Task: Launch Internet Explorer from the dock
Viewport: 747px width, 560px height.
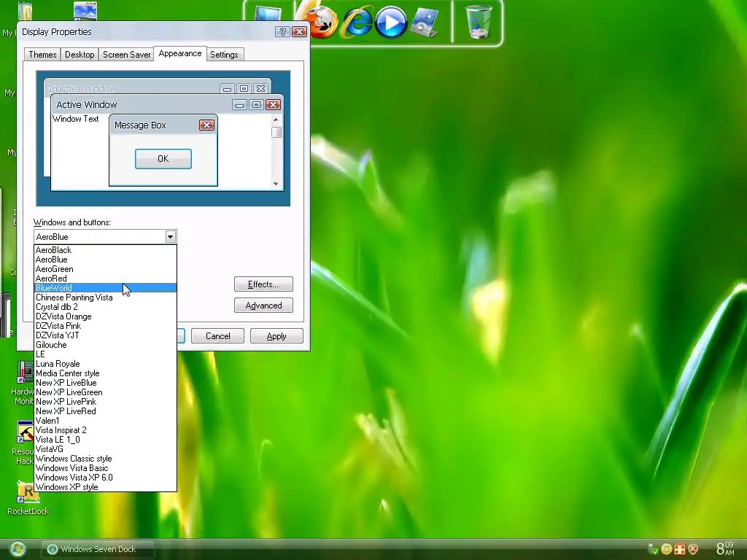Action: click(356, 22)
